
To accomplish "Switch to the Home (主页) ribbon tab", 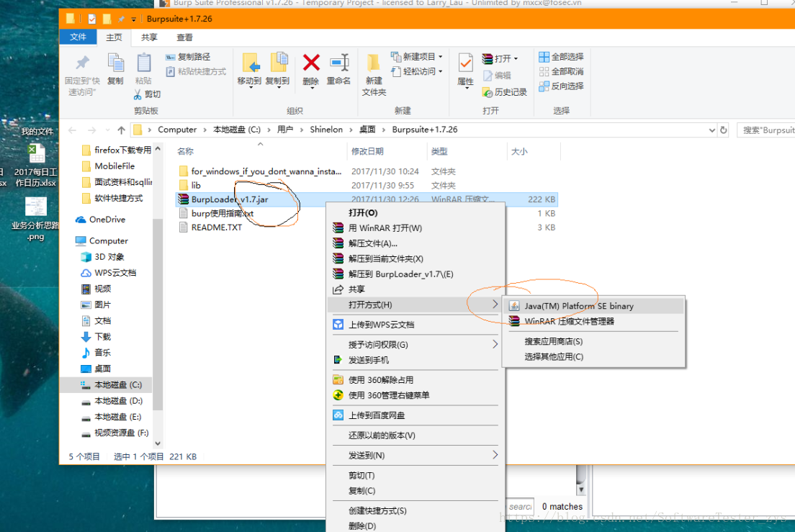I will point(114,37).
